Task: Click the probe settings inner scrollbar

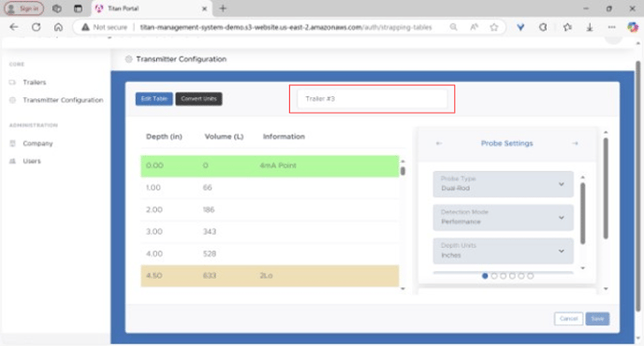Action: click(583, 213)
